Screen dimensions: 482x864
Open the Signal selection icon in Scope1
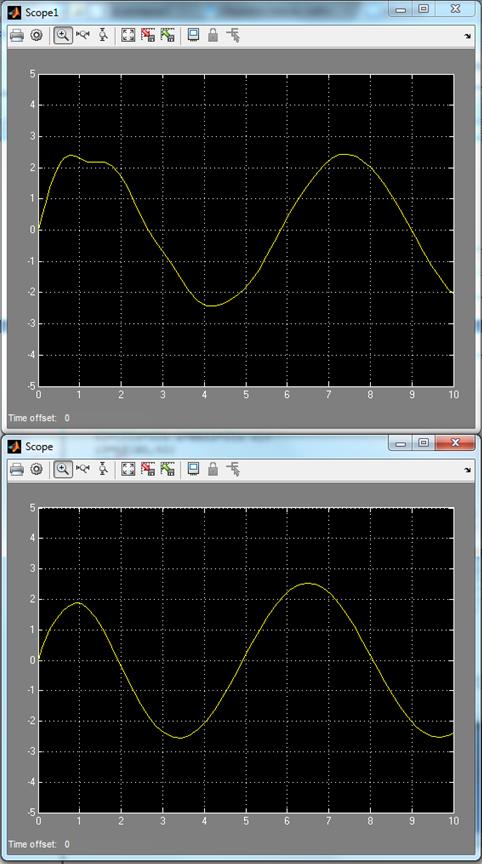[x=233, y=36]
